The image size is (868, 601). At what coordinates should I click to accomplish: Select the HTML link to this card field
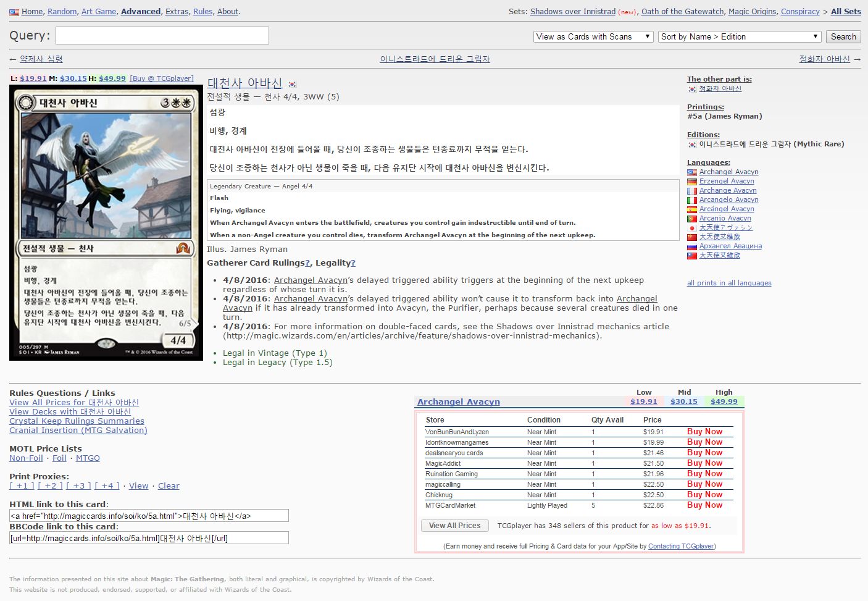click(x=149, y=516)
